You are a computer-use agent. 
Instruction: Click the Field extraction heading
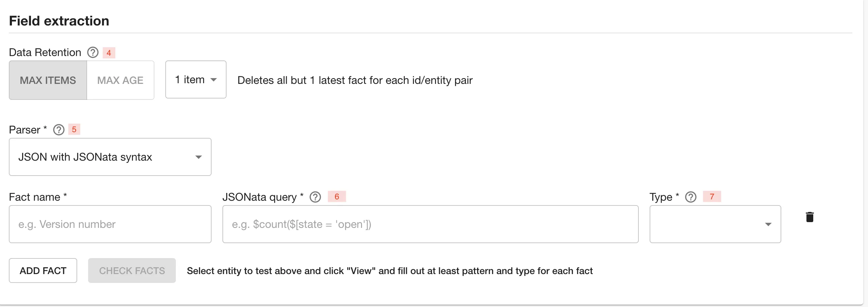tap(59, 21)
